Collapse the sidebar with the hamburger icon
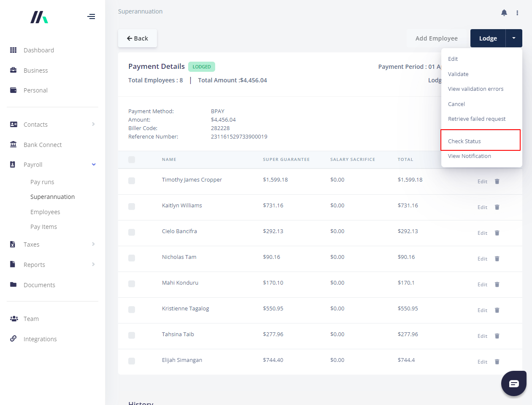The width and height of the screenshot is (532, 405). 91,17
